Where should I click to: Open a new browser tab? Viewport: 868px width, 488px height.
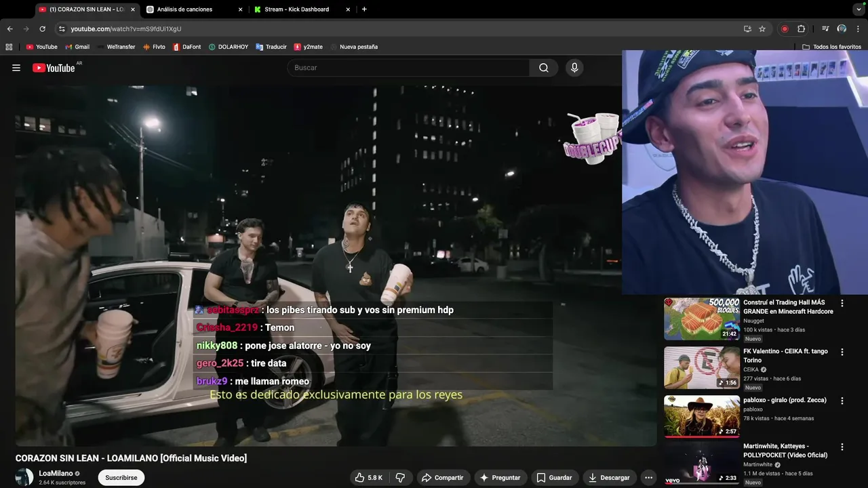(364, 9)
